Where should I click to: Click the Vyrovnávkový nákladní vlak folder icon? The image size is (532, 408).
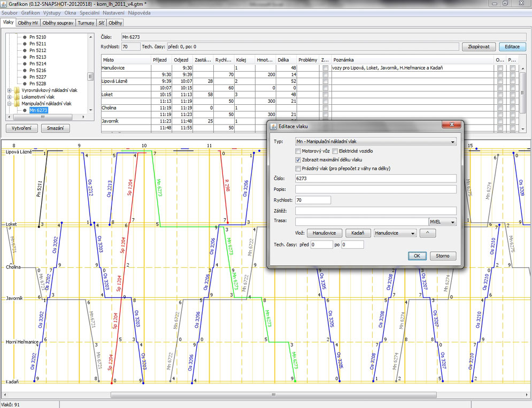click(17, 90)
